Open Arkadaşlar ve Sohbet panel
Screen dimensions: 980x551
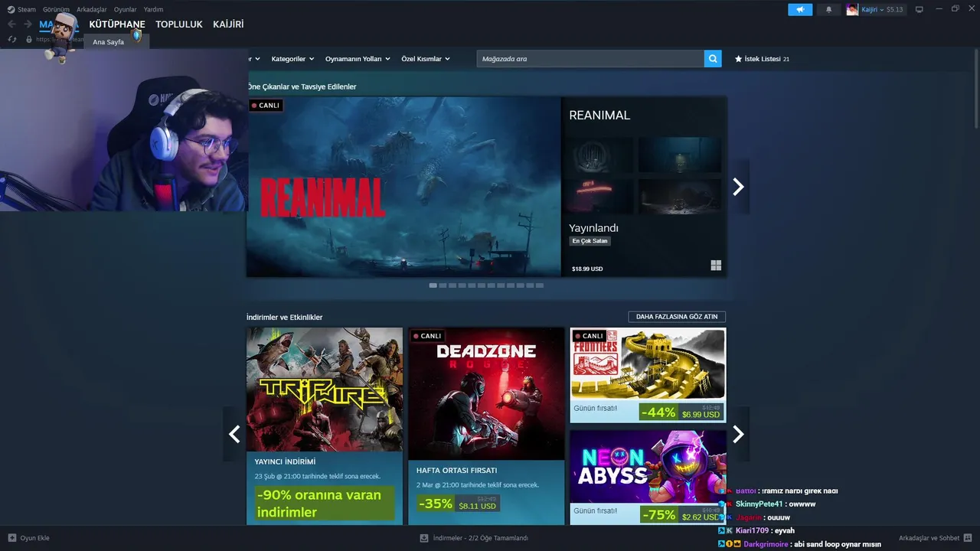[x=929, y=538]
